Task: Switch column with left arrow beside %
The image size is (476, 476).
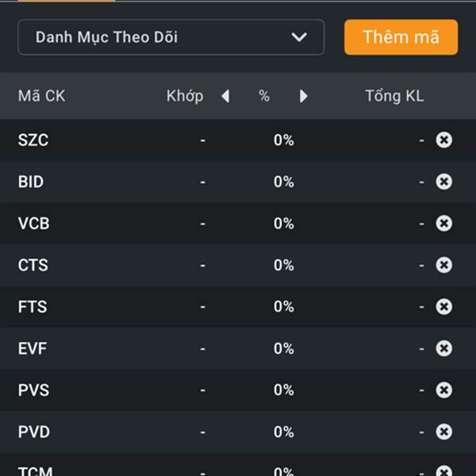Action: pos(225,96)
